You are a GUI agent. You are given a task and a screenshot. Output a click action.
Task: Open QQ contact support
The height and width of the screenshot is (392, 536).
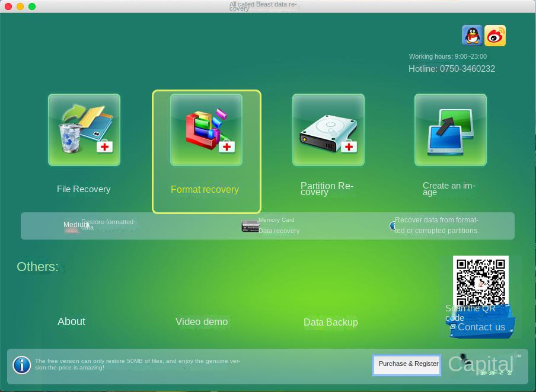[471, 36]
